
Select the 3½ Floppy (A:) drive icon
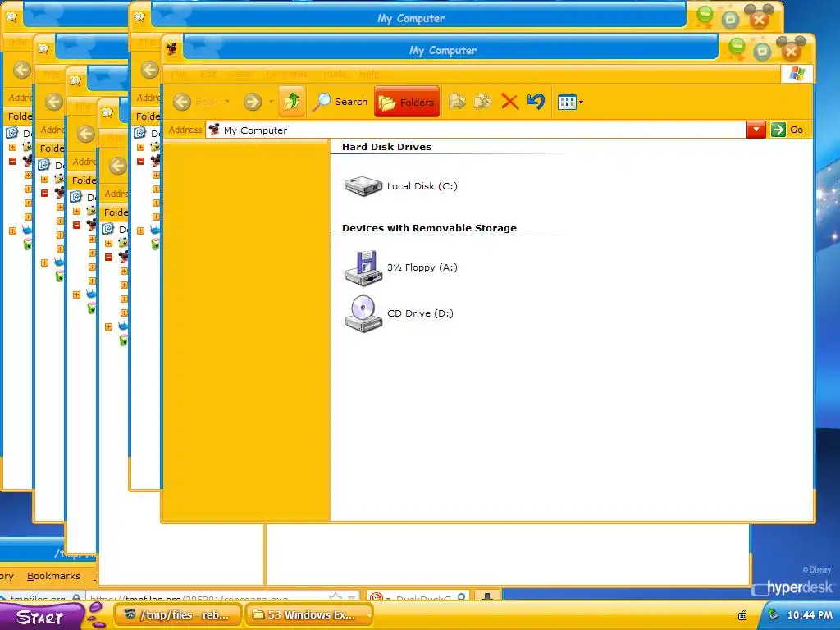[363, 267]
